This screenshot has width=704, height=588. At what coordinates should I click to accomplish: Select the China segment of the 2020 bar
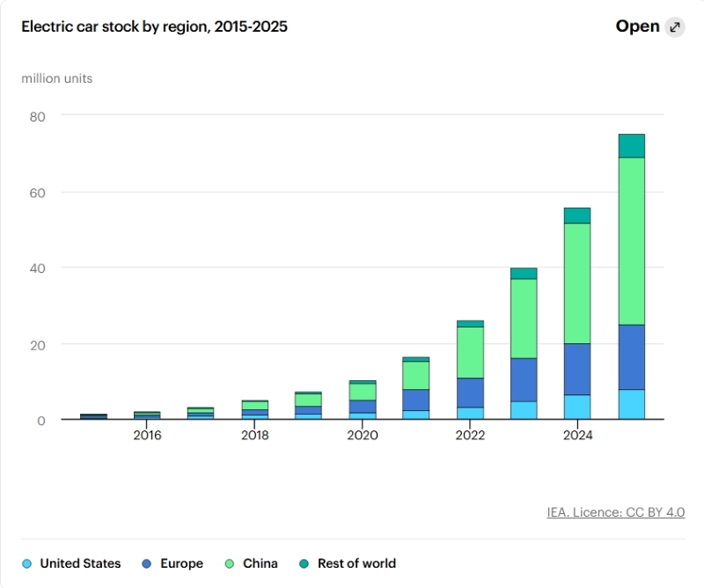coord(363,392)
